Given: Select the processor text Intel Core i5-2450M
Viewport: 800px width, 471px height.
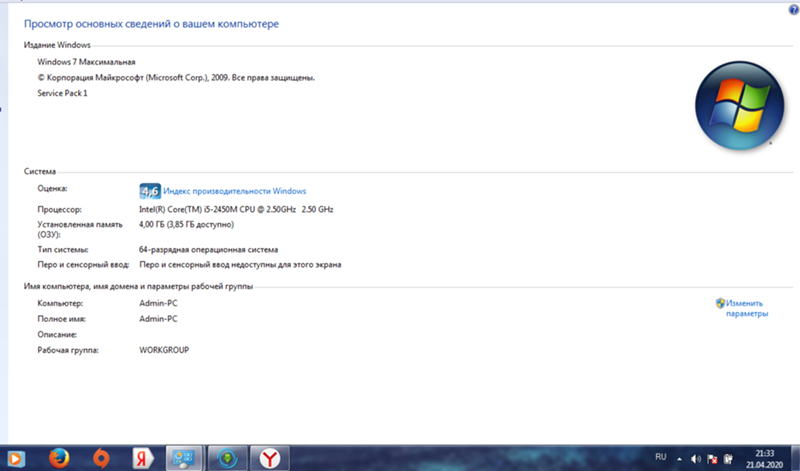Looking at the screenshot, I should click(236, 209).
